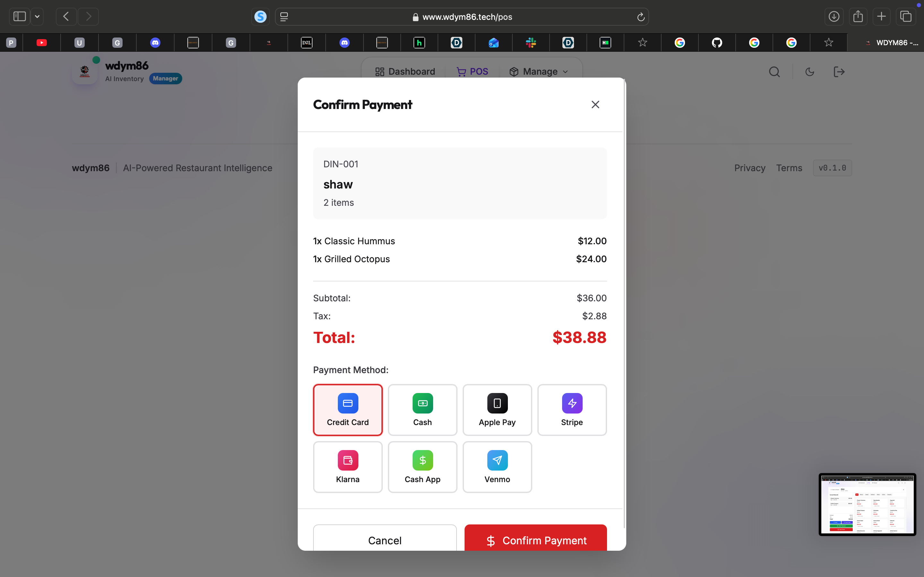Click the search magnifier icon
Screen dimensions: 924x577
pos(774,72)
